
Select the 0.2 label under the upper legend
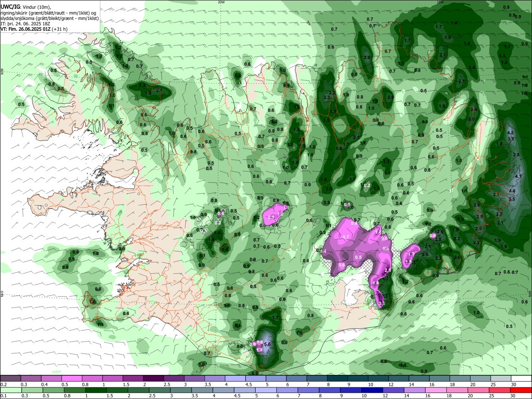[x=3, y=384]
